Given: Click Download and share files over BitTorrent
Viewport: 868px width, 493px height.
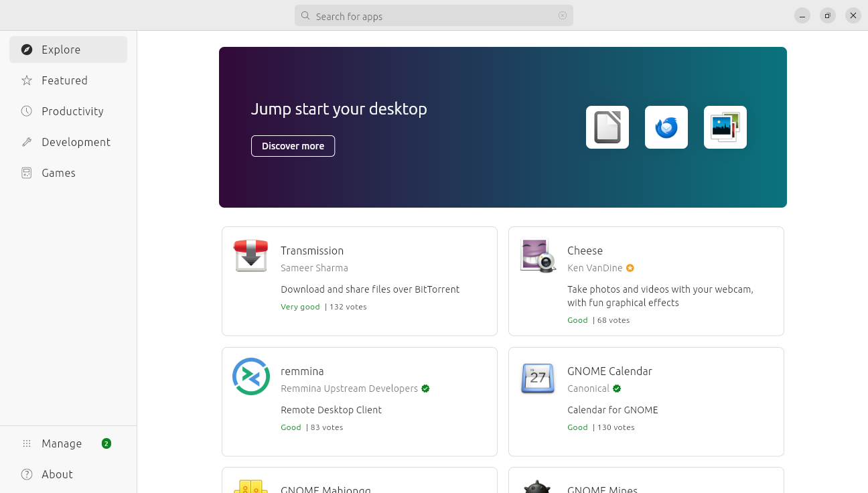Looking at the screenshot, I should click(370, 289).
